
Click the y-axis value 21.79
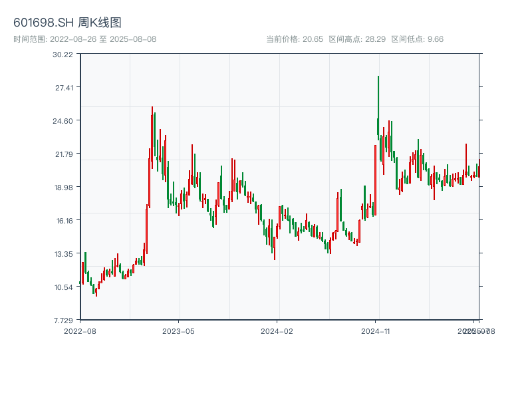click(x=64, y=154)
